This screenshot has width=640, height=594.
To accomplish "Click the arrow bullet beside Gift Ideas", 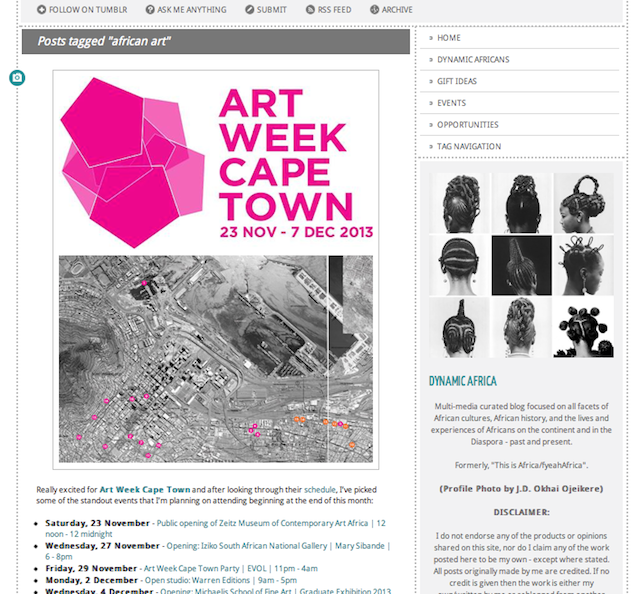I will 431,81.
